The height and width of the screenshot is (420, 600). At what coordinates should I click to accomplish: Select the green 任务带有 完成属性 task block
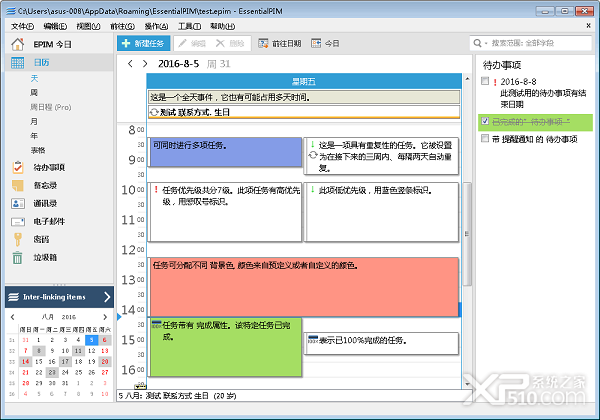click(226, 347)
